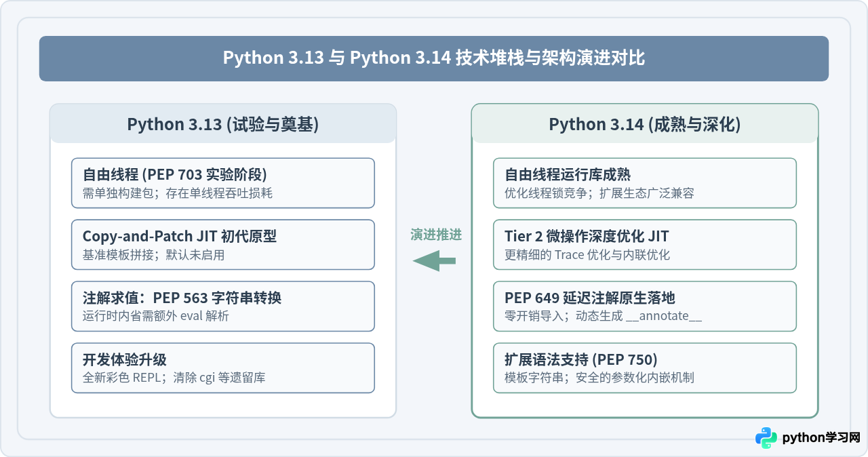The width and height of the screenshot is (868, 457).
Task: Click the '开发体验升级' card title
Action: point(125,359)
